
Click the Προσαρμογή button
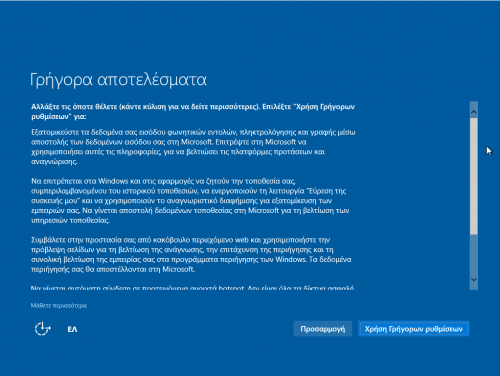point(323,329)
